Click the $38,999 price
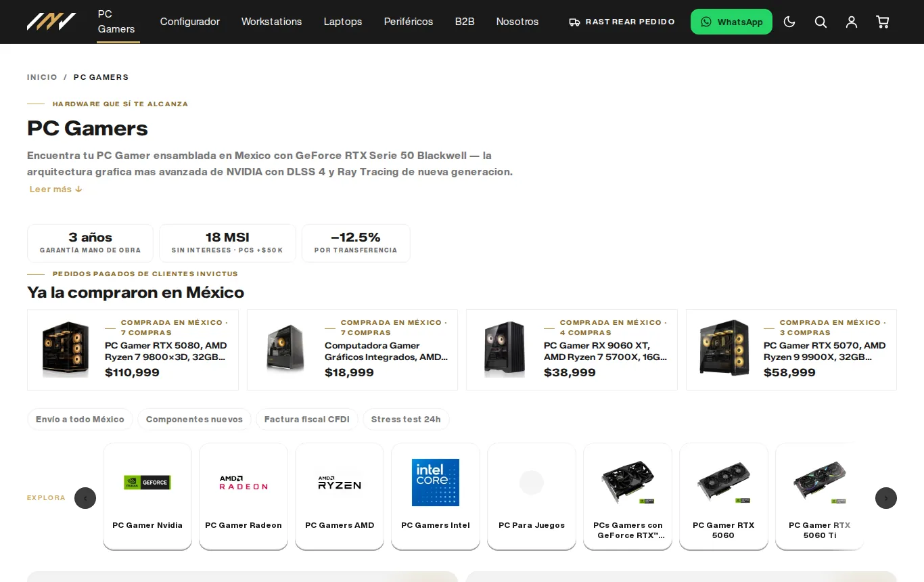Viewport: 924px width, 582px height. point(570,373)
